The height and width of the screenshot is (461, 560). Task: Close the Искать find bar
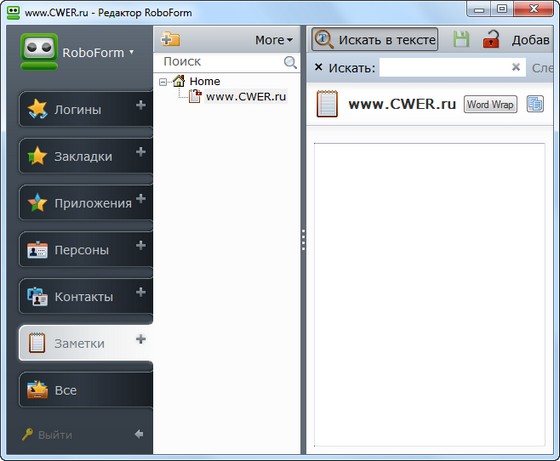point(319,67)
